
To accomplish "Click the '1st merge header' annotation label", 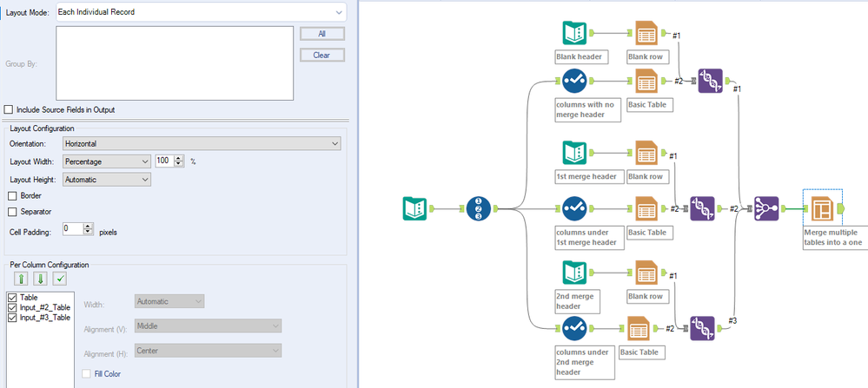I will (590, 177).
